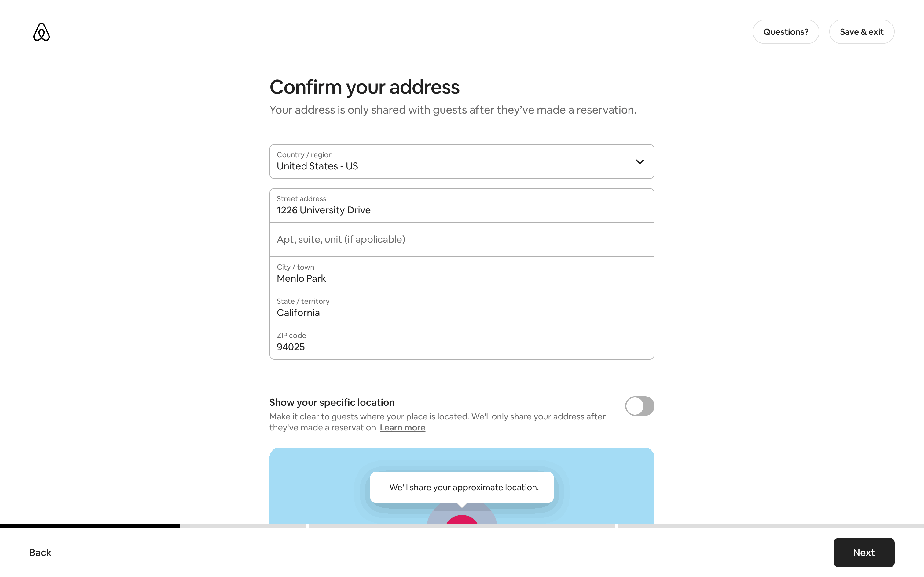
Task: Click the Apt, suite, unit field
Action: [x=461, y=240]
